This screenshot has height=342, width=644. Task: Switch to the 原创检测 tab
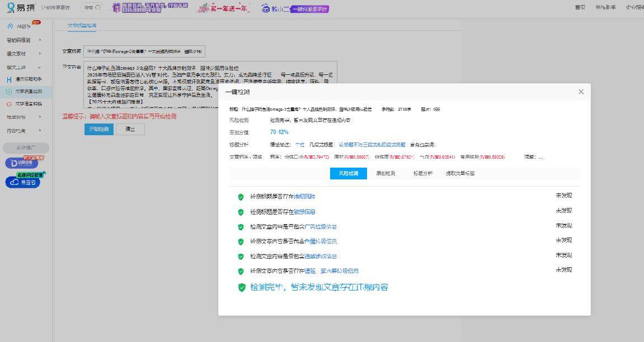click(385, 173)
